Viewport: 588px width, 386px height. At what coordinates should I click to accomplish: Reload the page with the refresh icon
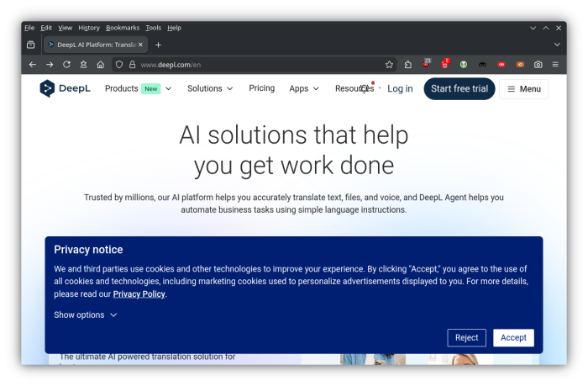coord(66,65)
